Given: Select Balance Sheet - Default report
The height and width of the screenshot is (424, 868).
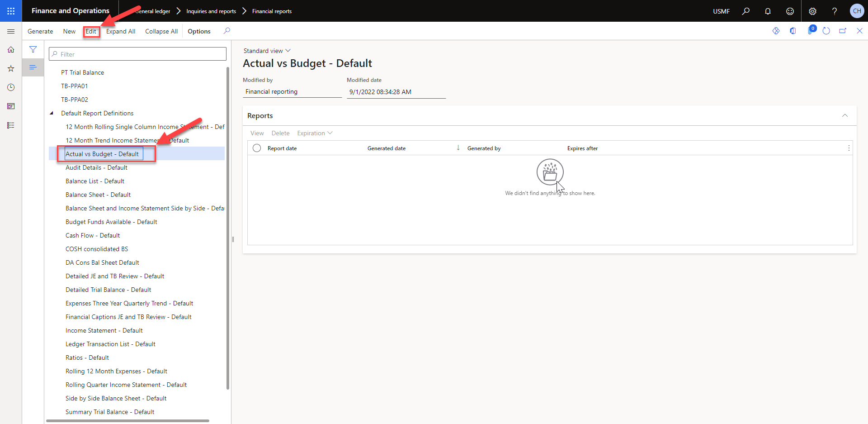Looking at the screenshot, I should click(98, 195).
